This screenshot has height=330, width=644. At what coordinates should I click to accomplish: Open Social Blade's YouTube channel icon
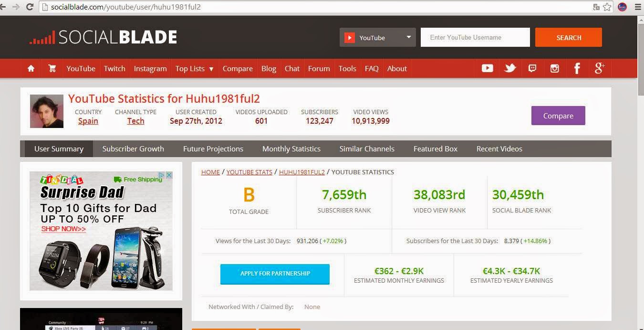(487, 68)
